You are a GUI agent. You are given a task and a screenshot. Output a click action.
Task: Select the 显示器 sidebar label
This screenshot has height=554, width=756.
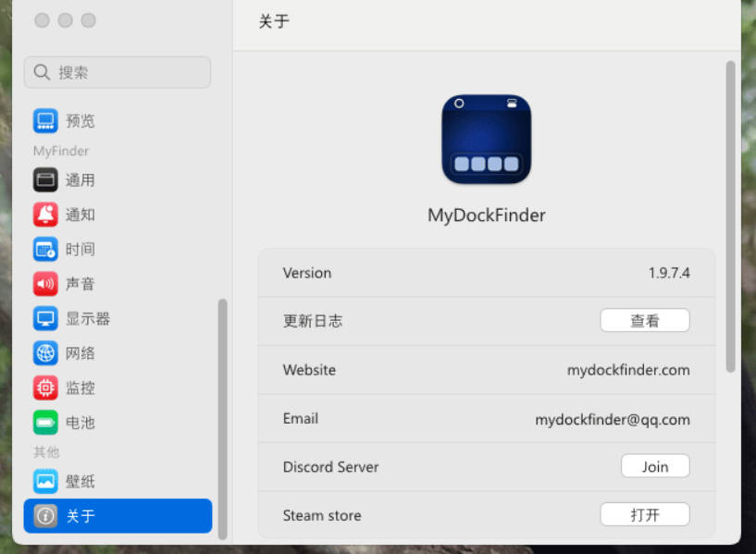(88, 319)
